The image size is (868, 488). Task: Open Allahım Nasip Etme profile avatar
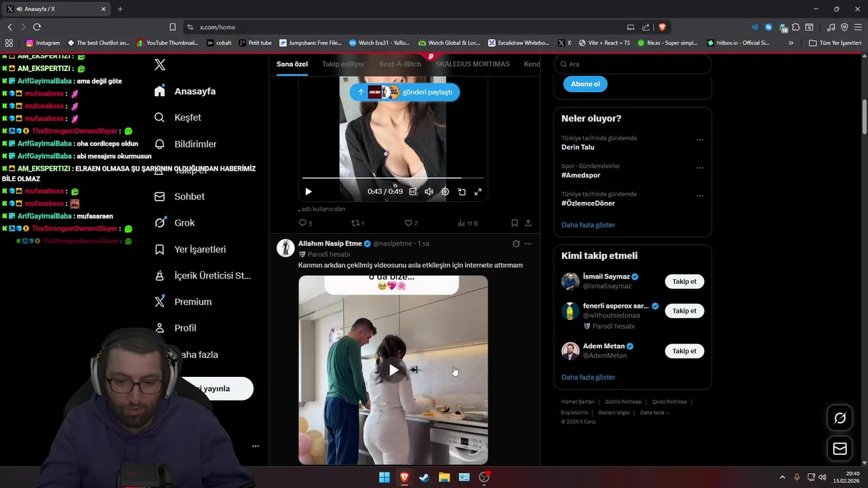(x=285, y=247)
